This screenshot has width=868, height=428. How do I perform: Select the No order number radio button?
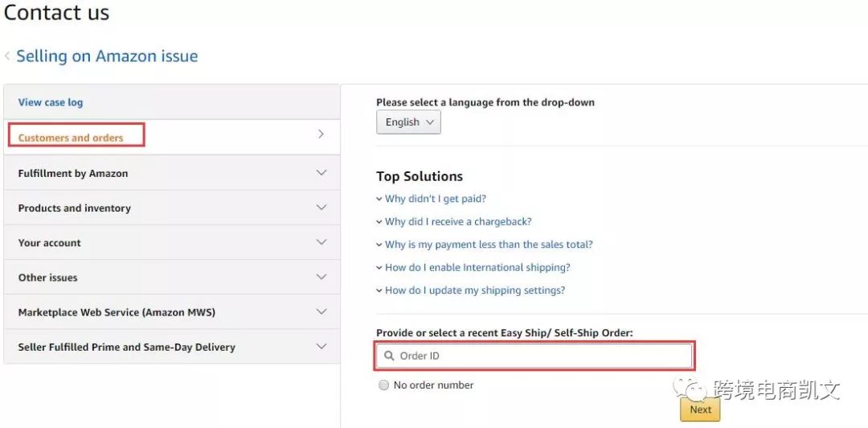[x=383, y=385]
